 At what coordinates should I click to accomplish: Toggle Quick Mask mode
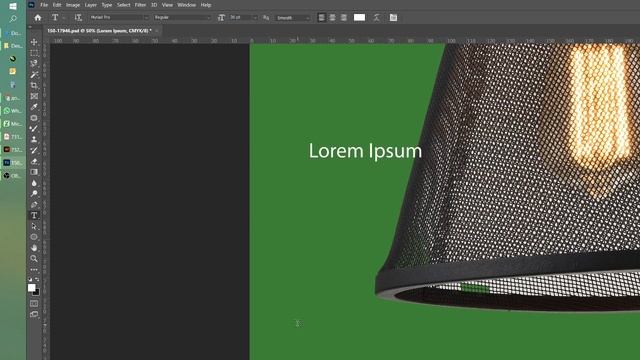(34, 304)
